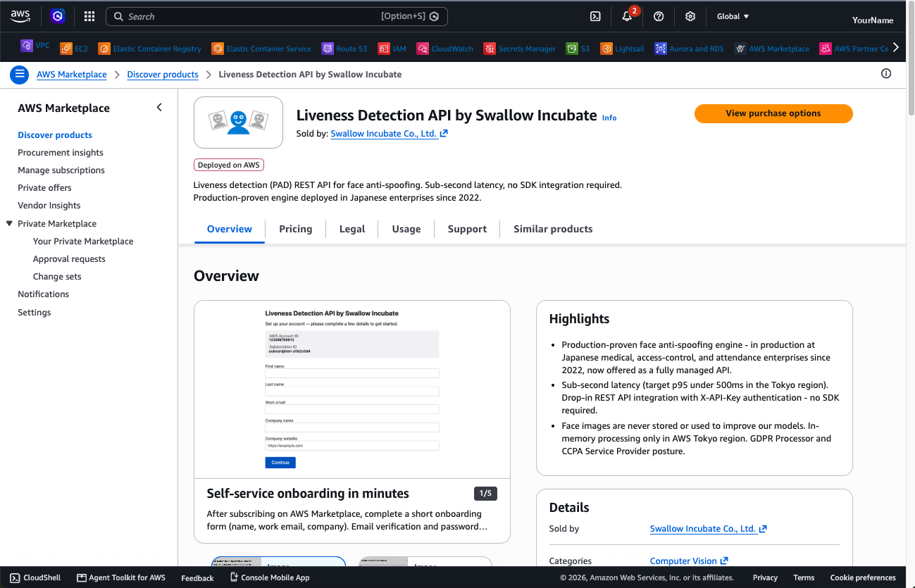Switch to the Support tab
The width and height of the screenshot is (915, 588).
tap(467, 229)
